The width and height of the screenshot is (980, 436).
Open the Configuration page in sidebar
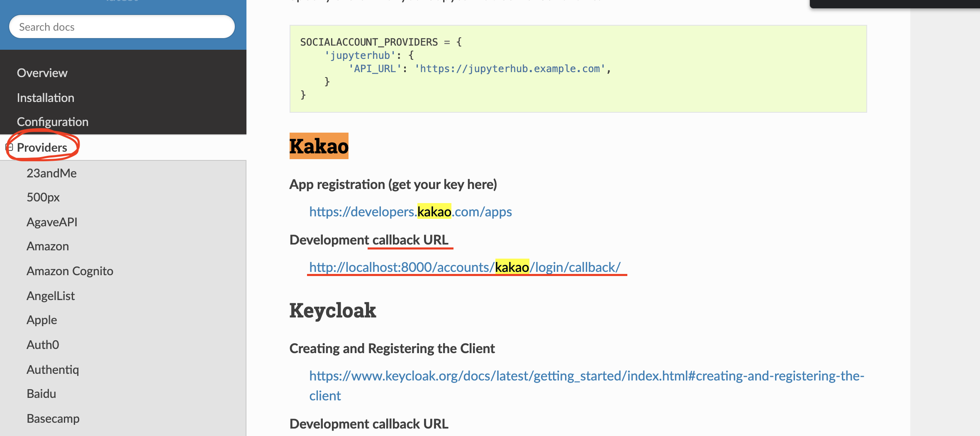coord(53,122)
